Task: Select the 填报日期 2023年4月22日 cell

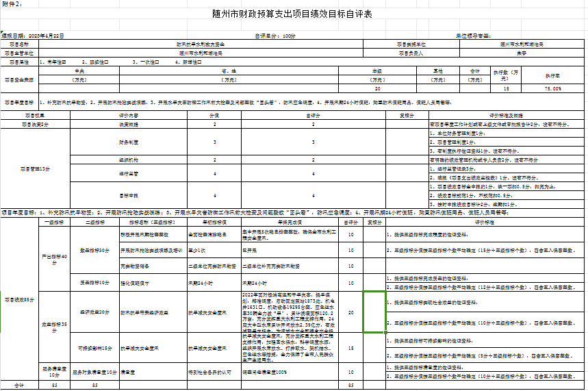Action: pyautogui.click(x=33, y=36)
